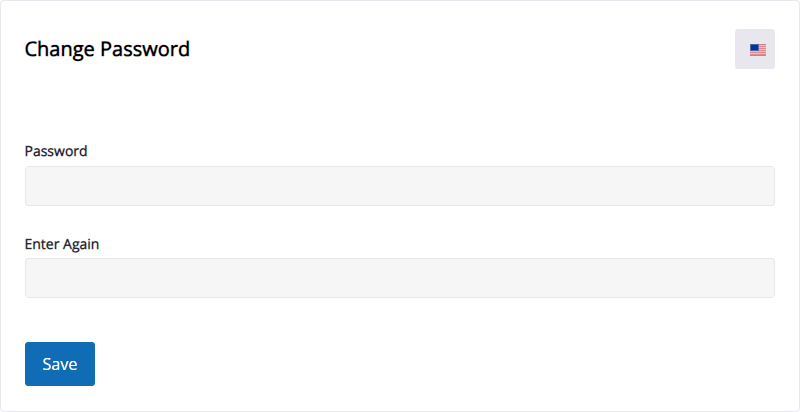Click the Enter Again field label
The width and height of the screenshot is (800, 412).
point(62,244)
